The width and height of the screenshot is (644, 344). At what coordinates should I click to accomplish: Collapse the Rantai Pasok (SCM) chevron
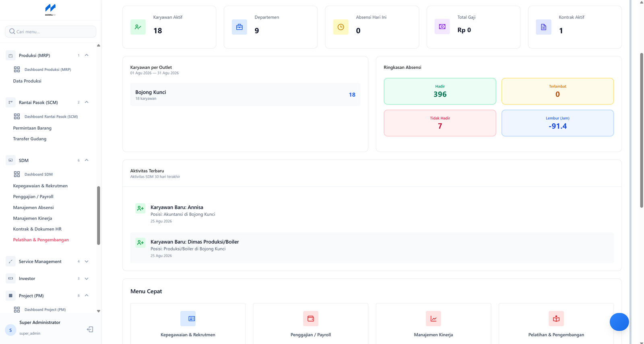pyautogui.click(x=87, y=102)
